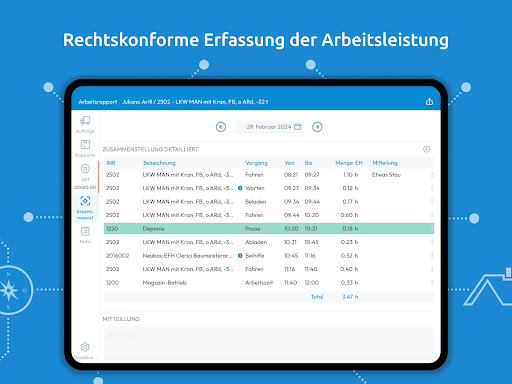This screenshot has height=384, width=512.
Task: Click Bis column header
Action: tap(308, 163)
